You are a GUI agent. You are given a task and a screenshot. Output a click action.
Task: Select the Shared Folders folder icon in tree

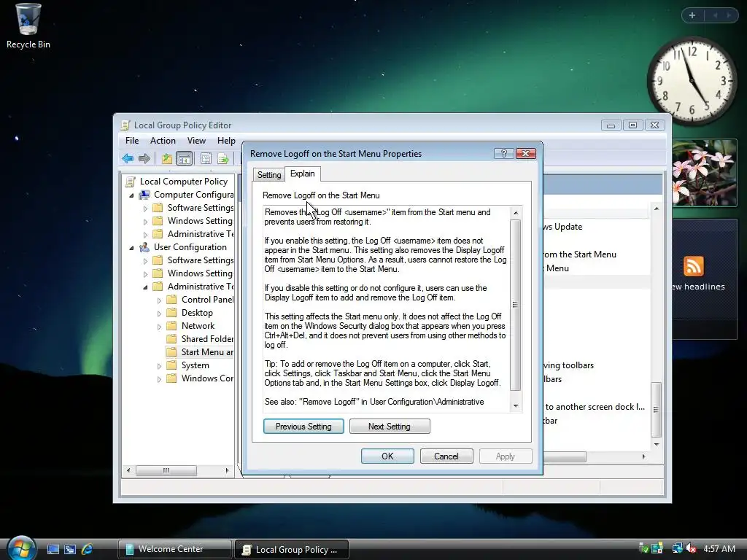[x=171, y=338]
